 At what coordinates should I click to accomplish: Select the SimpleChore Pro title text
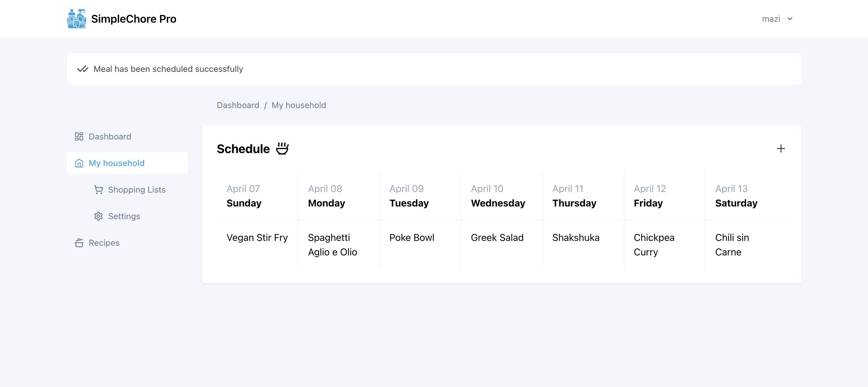pos(134,19)
